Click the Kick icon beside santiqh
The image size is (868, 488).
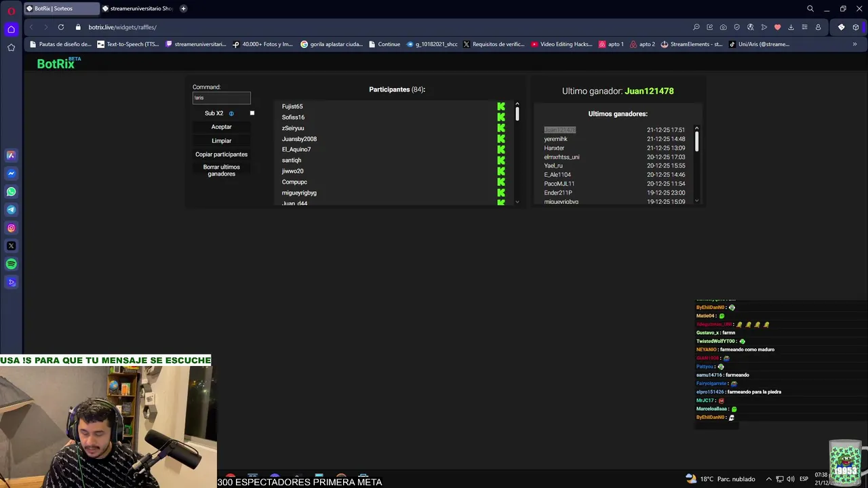(x=501, y=161)
